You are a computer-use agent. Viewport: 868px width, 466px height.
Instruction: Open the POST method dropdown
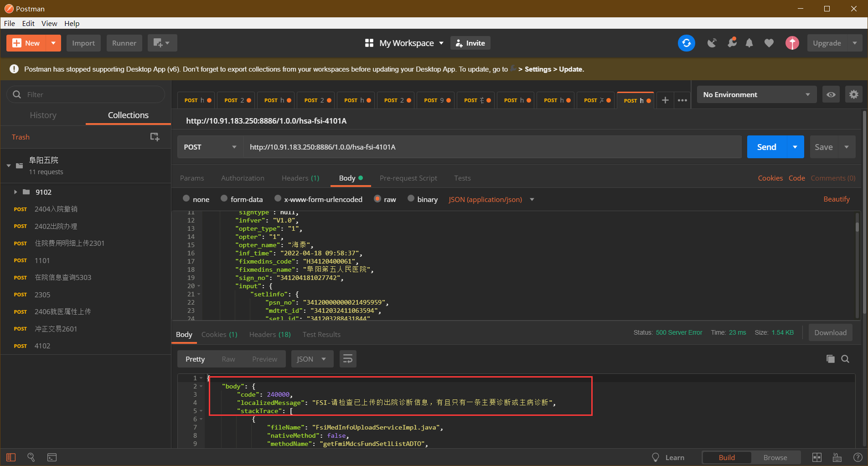[x=210, y=147]
